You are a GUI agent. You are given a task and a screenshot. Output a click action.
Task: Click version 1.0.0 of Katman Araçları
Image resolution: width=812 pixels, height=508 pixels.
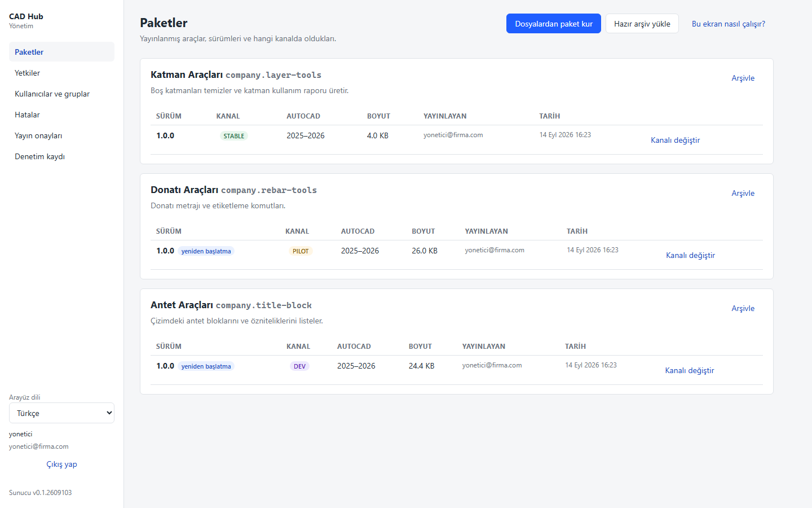coord(165,135)
